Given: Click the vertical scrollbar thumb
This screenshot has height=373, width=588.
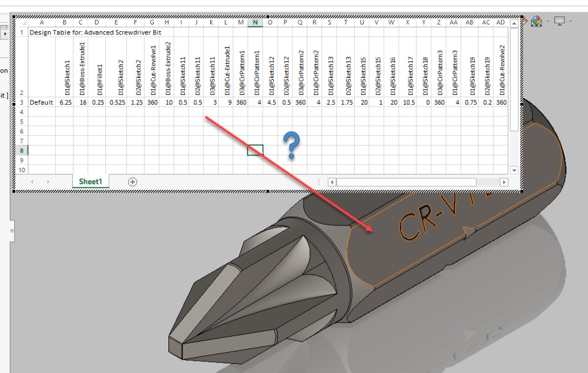Looking at the screenshot, I should (514, 79).
